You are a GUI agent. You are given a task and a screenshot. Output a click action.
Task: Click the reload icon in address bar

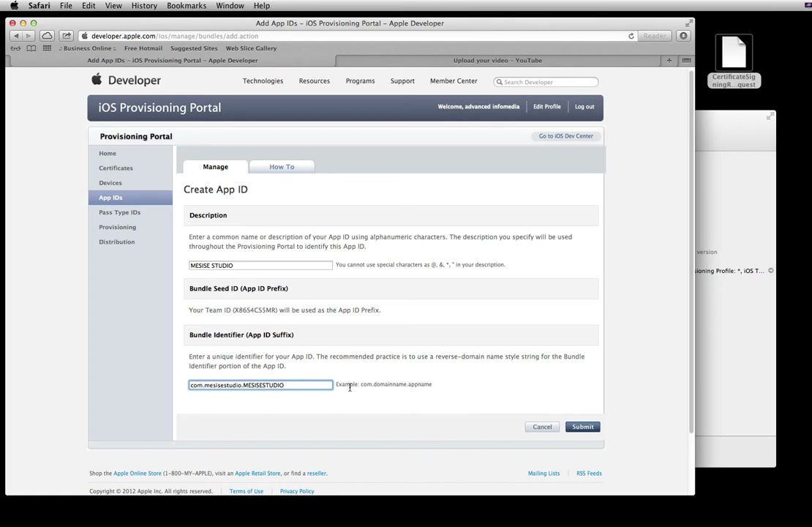[631, 37]
